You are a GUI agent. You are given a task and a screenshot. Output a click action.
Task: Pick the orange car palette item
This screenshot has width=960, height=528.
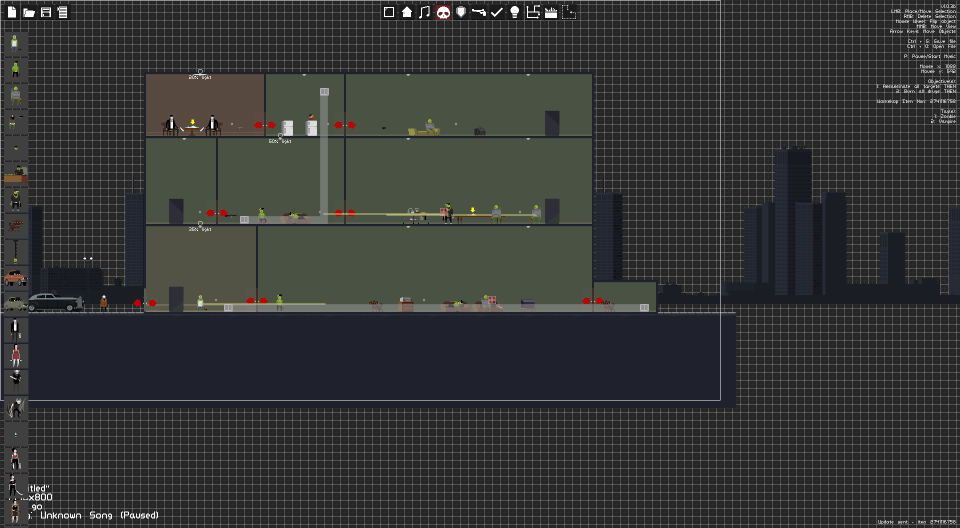[x=15, y=277]
